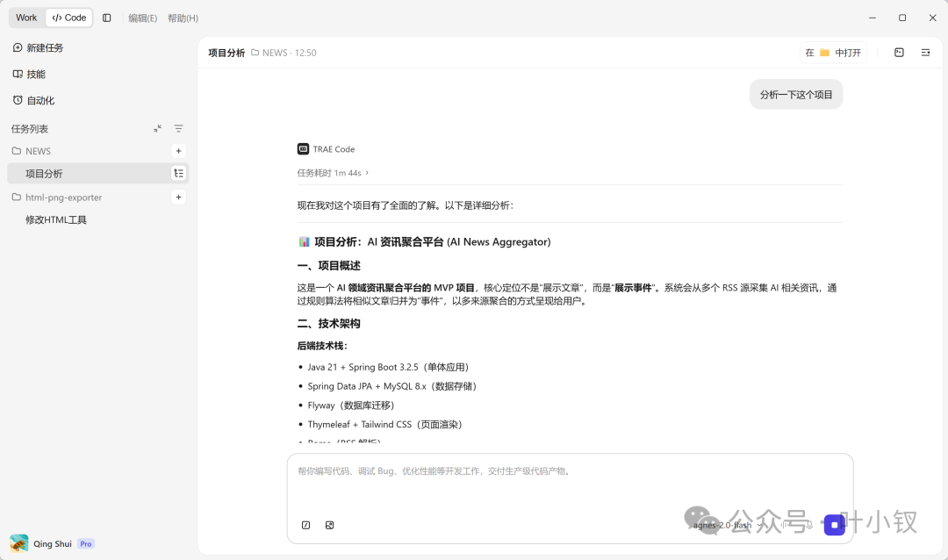Screen dimensions: 948x560
Task: Add a new task to NEWS folder
Action: [178, 151]
